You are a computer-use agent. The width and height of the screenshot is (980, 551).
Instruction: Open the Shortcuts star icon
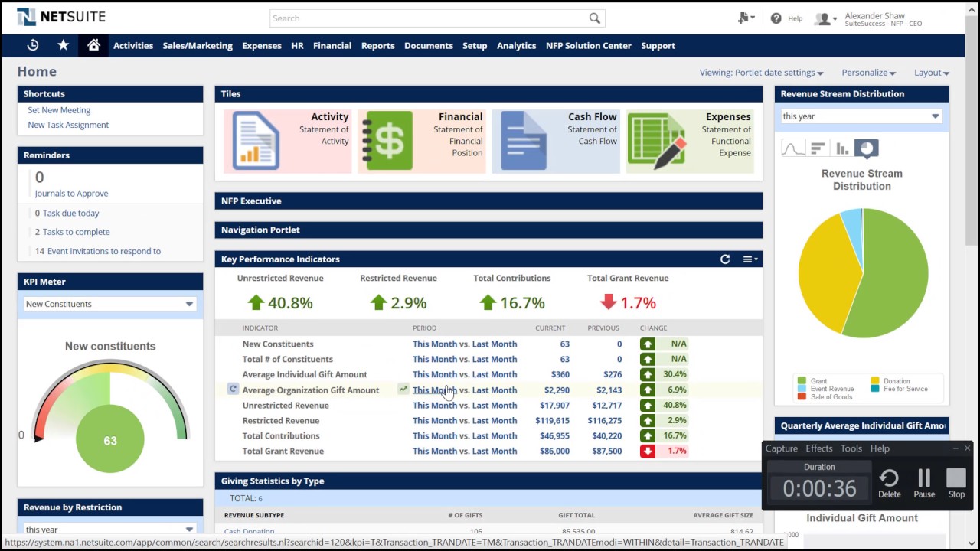pos(64,45)
